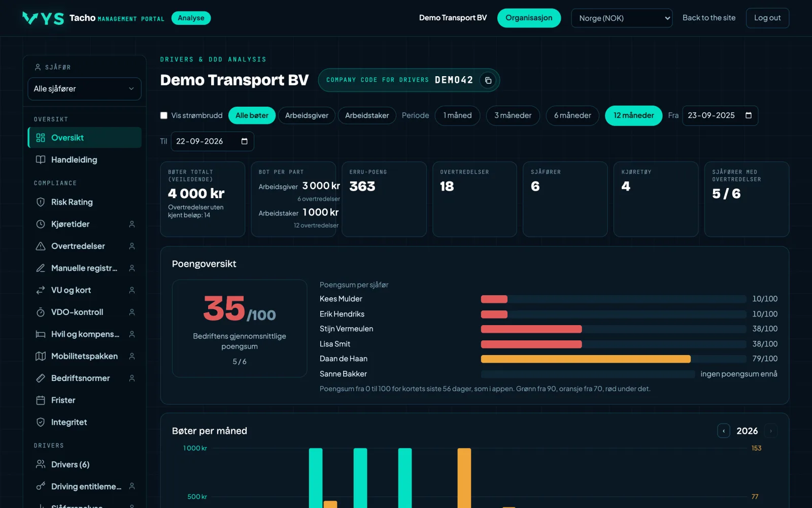Screen dimensions: 812x508
Task: Click the Handleiding book icon
Action: pyautogui.click(x=41, y=160)
